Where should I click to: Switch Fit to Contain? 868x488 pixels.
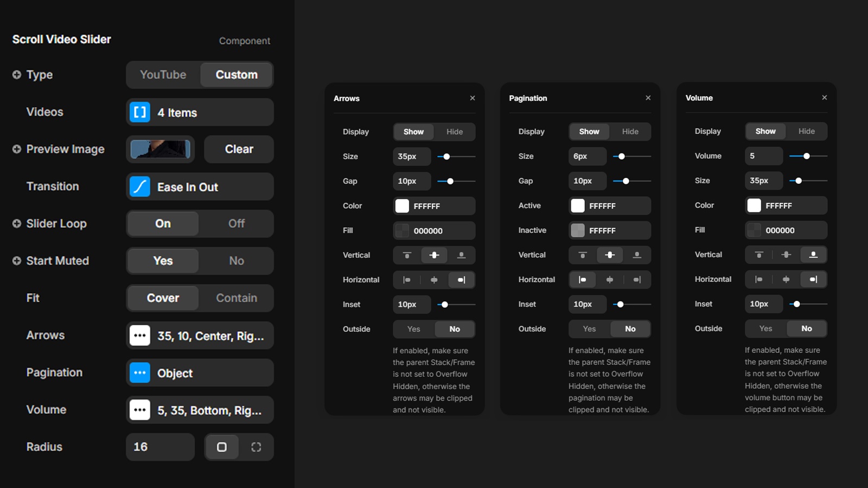click(236, 298)
